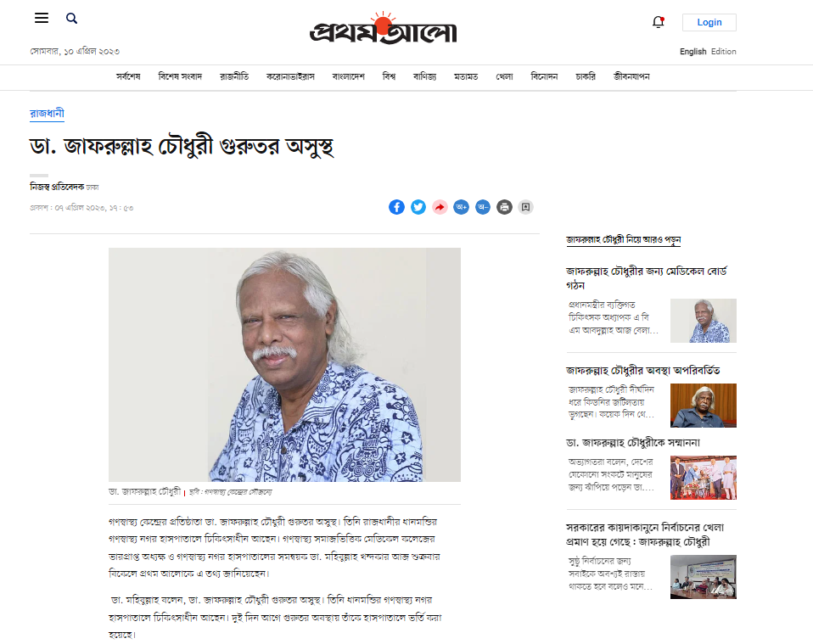This screenshot has width=813, height=644.
Task: Increase font size with অ+ icon
Action: 461,207
